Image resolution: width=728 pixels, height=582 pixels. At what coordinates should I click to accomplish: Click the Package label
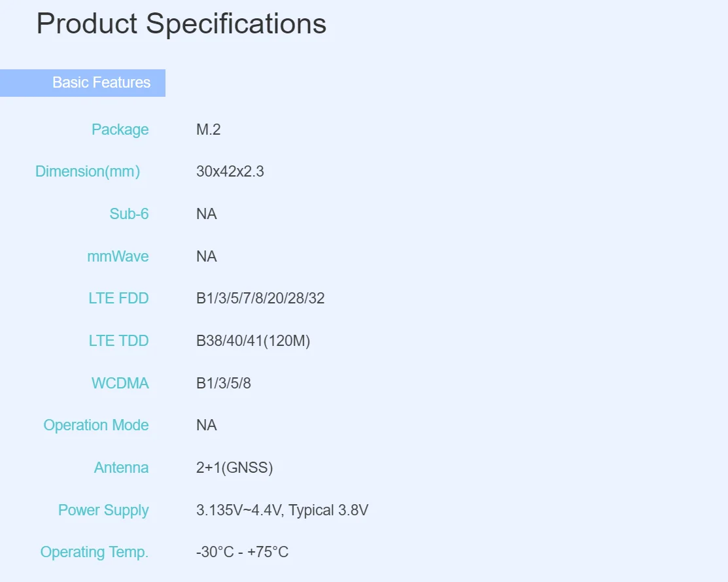120,129
